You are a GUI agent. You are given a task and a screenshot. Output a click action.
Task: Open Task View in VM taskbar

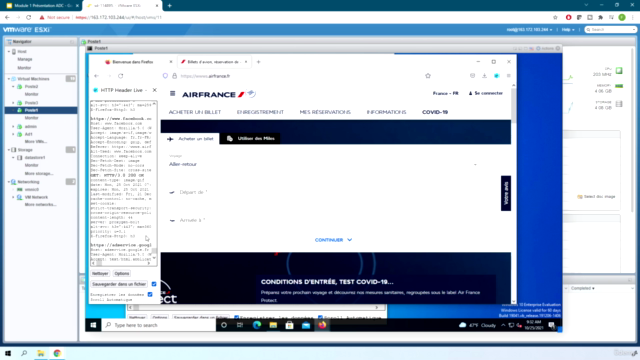(x=240, y=325)
